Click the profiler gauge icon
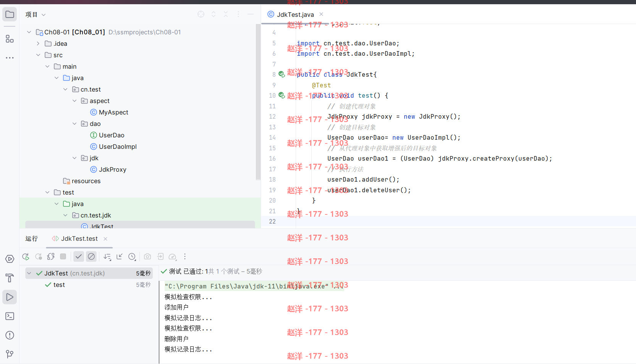 point(173,257)
